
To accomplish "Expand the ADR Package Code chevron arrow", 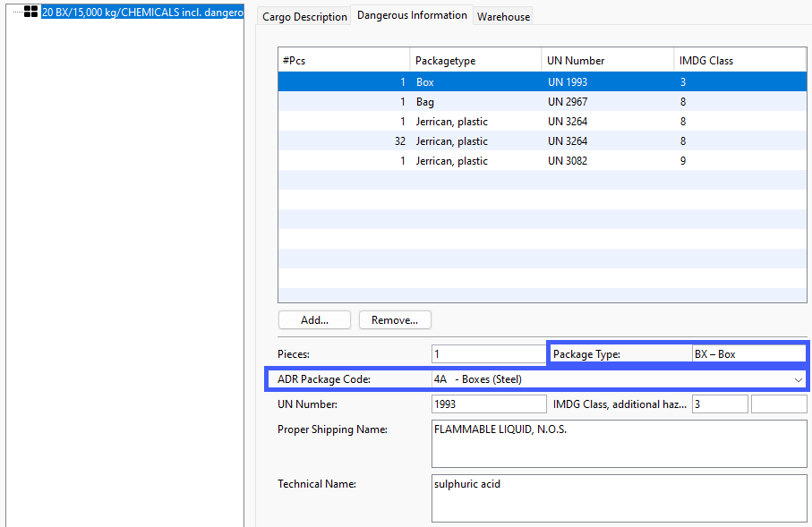I will coord(798,378).
